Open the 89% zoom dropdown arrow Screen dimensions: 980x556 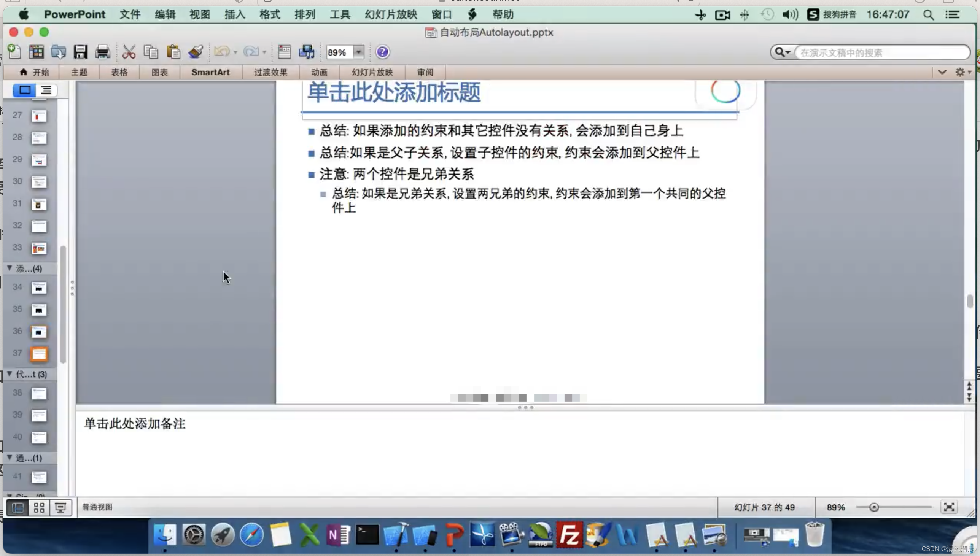358,52
